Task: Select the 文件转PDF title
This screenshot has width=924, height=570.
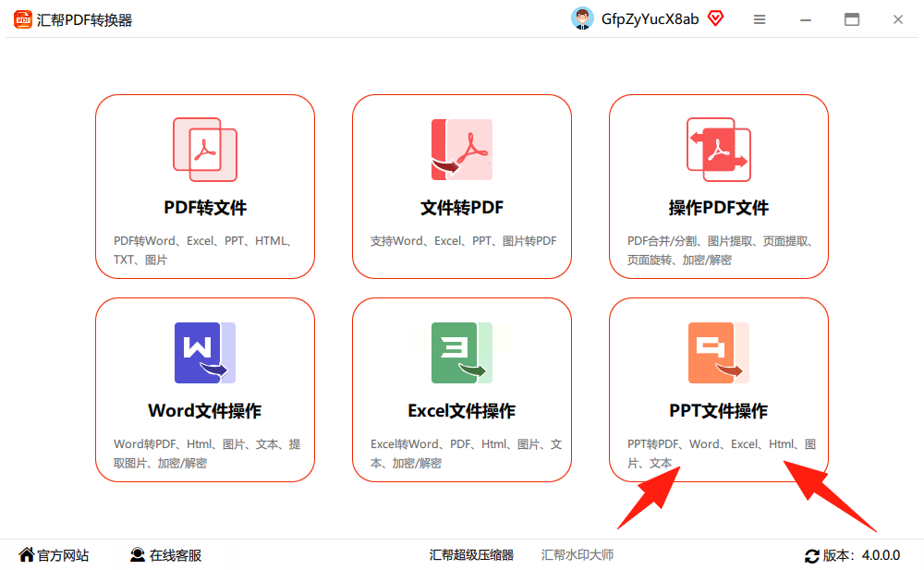Action: point(462,208)
